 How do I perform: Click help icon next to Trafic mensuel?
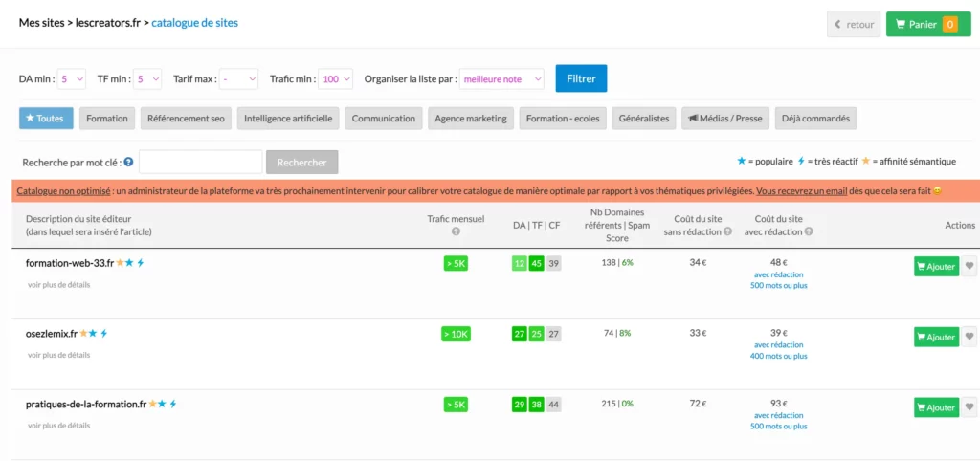point(456,231)
